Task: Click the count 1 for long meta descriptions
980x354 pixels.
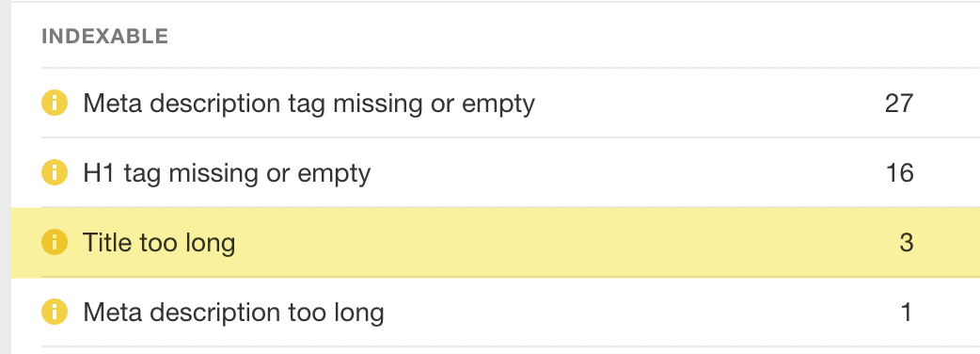Action: pyautogui.click(x=907, y=312)
